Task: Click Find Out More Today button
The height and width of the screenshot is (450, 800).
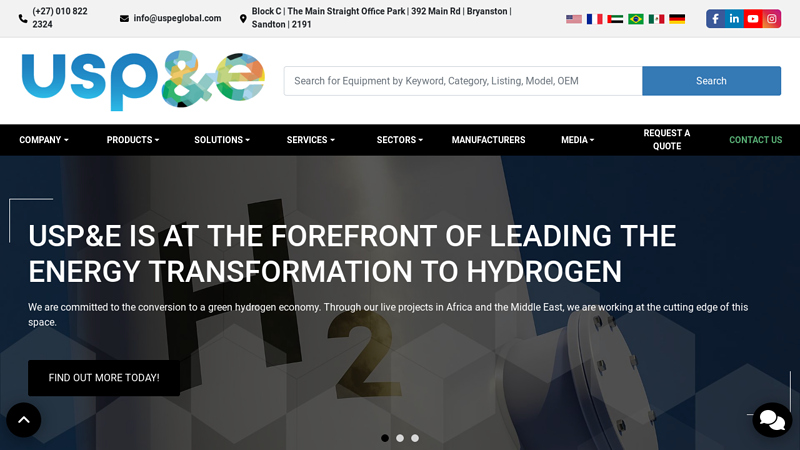Action: click(x=104, y=378)
